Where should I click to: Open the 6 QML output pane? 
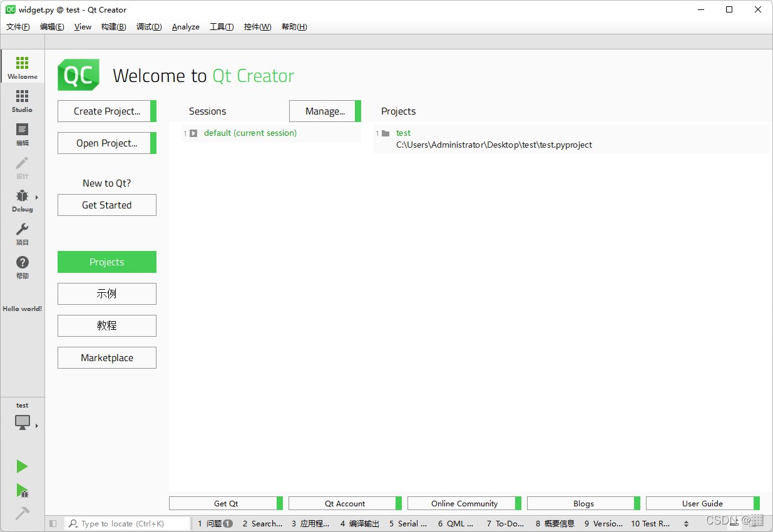coord(456,523)
